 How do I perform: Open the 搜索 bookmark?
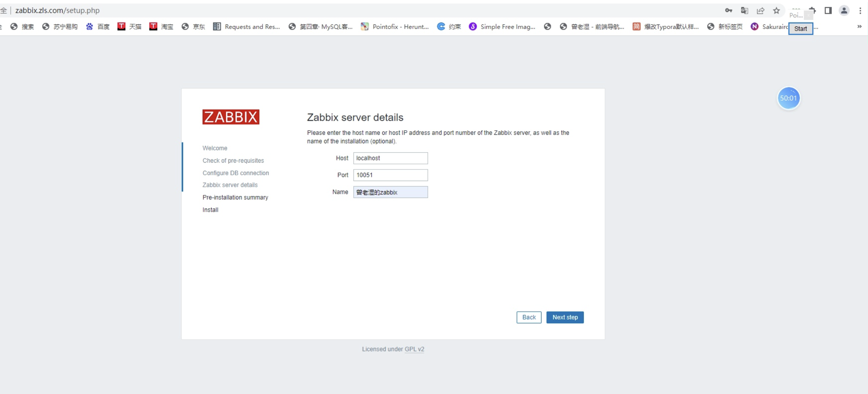pos(22,27)
